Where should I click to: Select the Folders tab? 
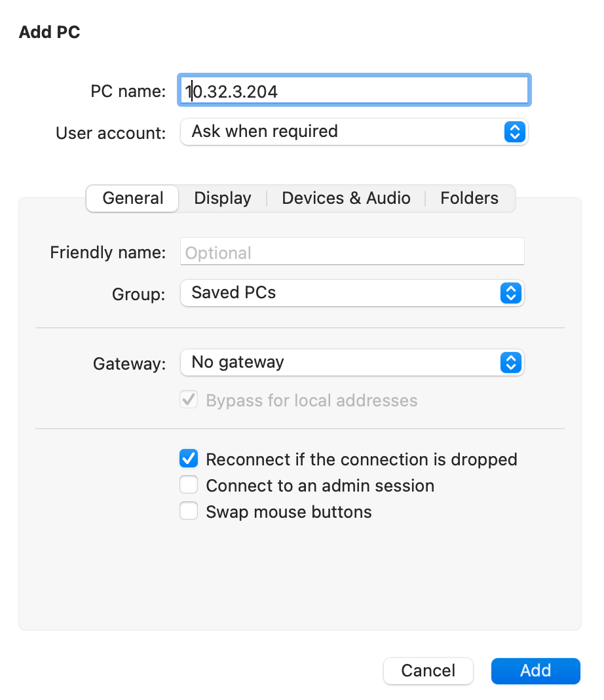[x=469, y=198]
